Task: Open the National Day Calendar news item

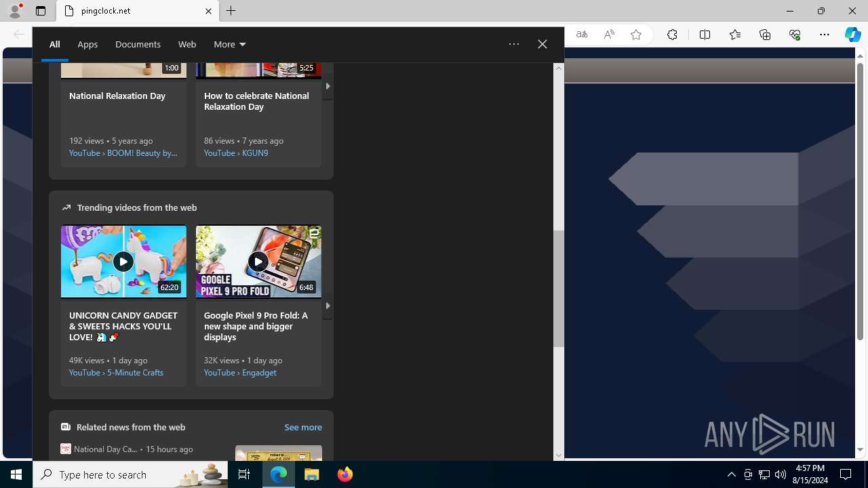Action: [127, 449]
